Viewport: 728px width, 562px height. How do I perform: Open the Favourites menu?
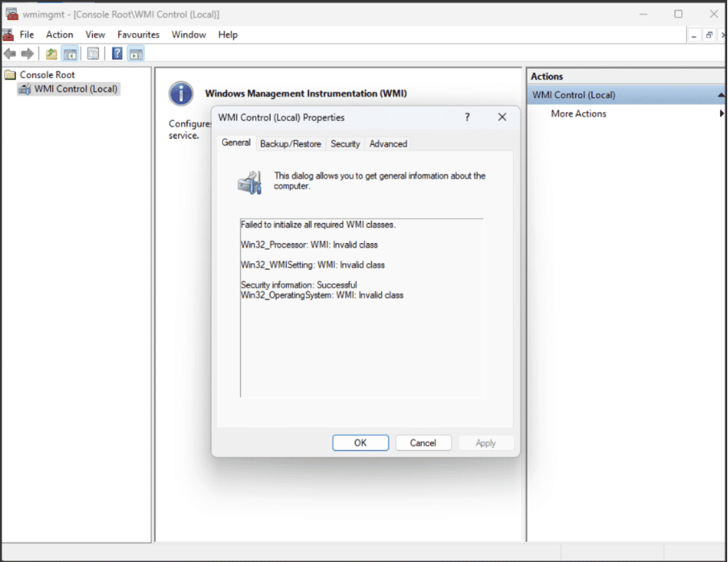coord(139,35)
